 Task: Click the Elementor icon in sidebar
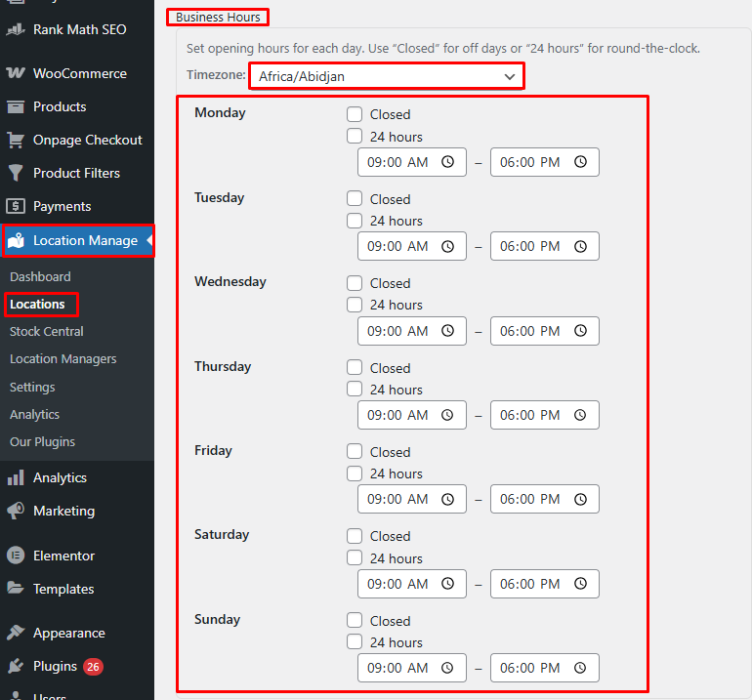pyautogui.click(x=16, y=556)
